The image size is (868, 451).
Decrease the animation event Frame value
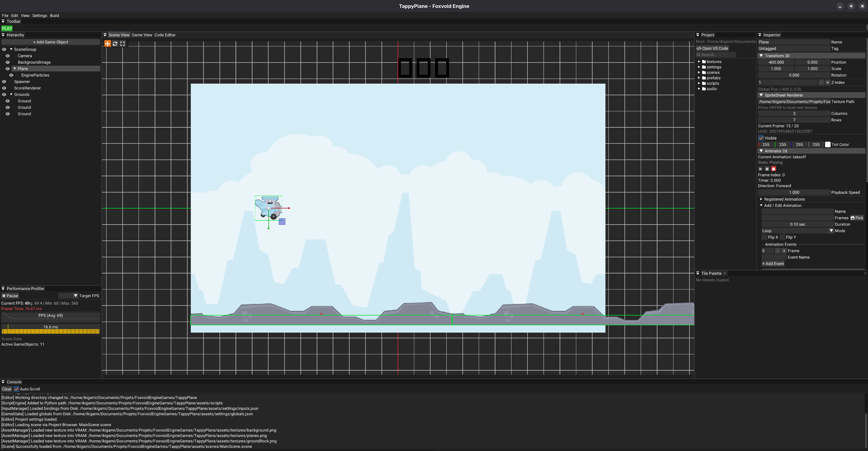click(778, 251)
